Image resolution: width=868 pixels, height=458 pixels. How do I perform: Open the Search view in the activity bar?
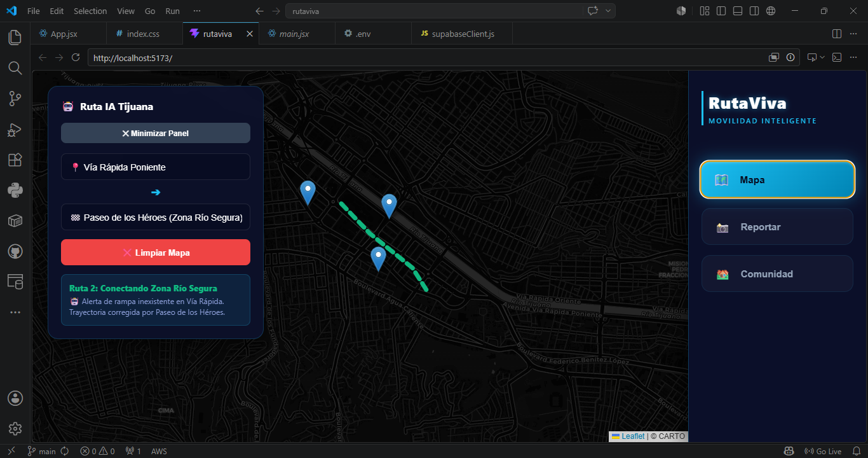pos(15,68)
